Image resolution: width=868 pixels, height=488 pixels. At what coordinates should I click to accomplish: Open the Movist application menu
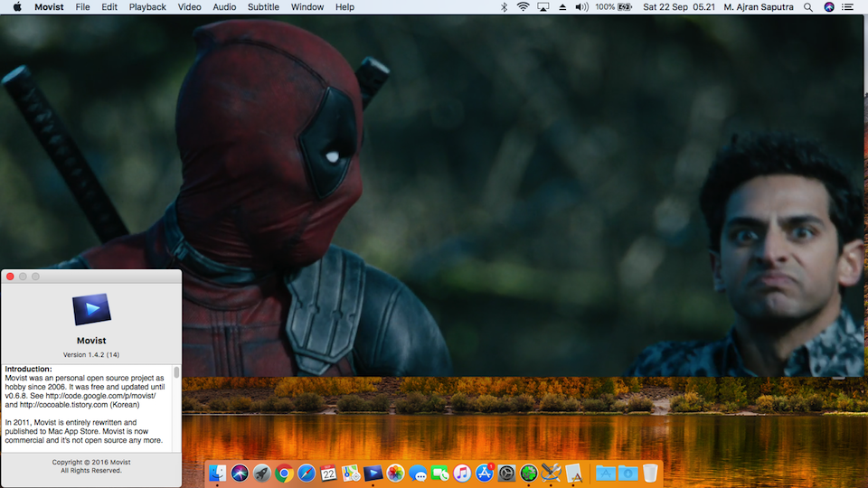[49, 7]
